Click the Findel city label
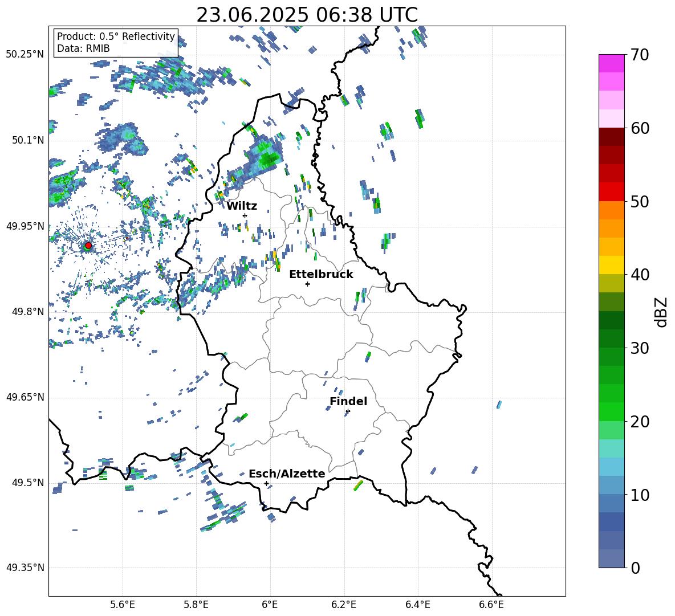Screen dimensions: 675x616 coord(348,401)
